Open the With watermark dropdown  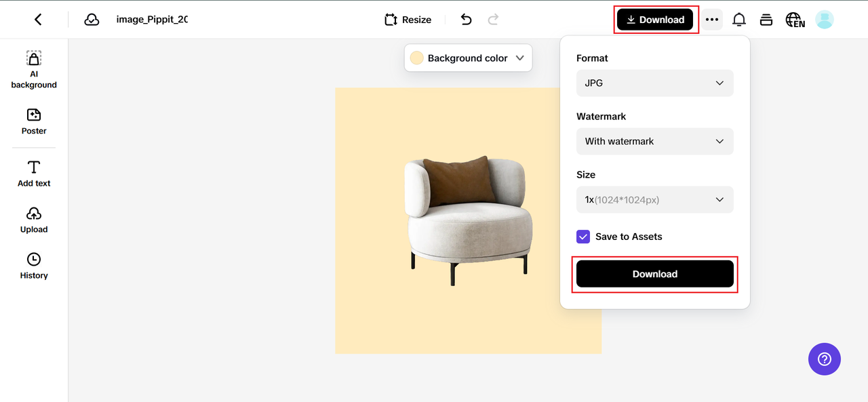pyautogui.click(x=654, y=141)
